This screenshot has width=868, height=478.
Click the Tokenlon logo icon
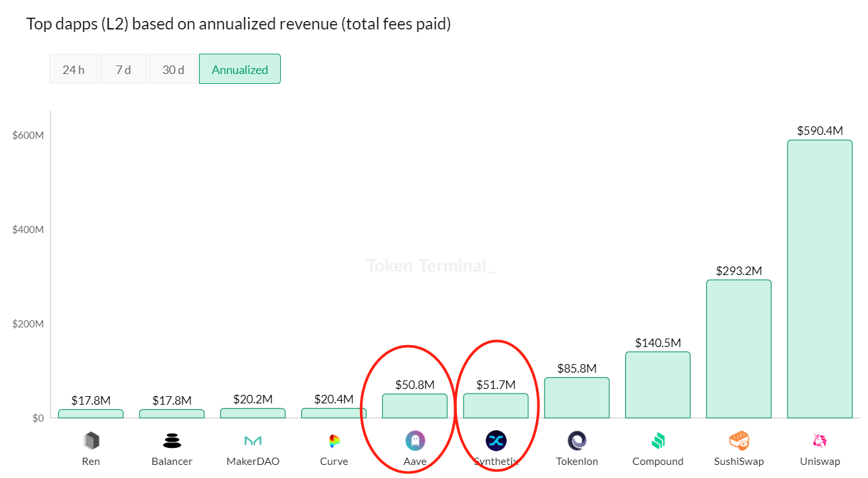(577, 441)
